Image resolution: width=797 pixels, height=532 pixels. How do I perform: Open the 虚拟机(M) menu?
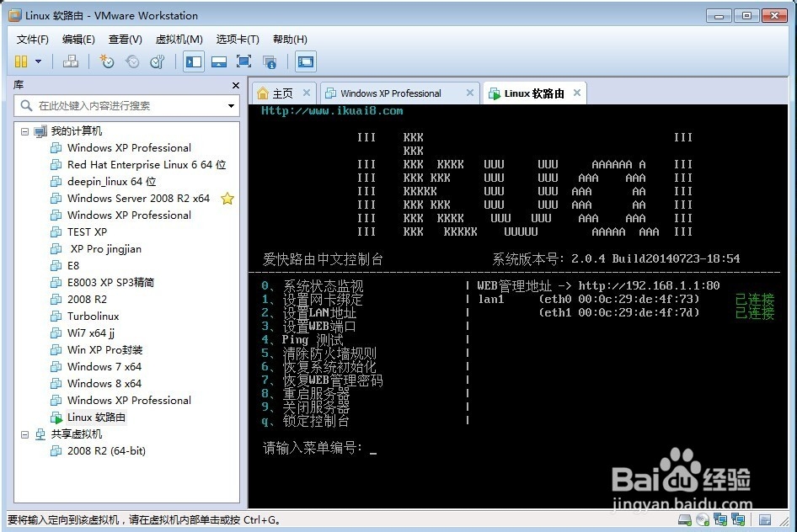[179, 39]
